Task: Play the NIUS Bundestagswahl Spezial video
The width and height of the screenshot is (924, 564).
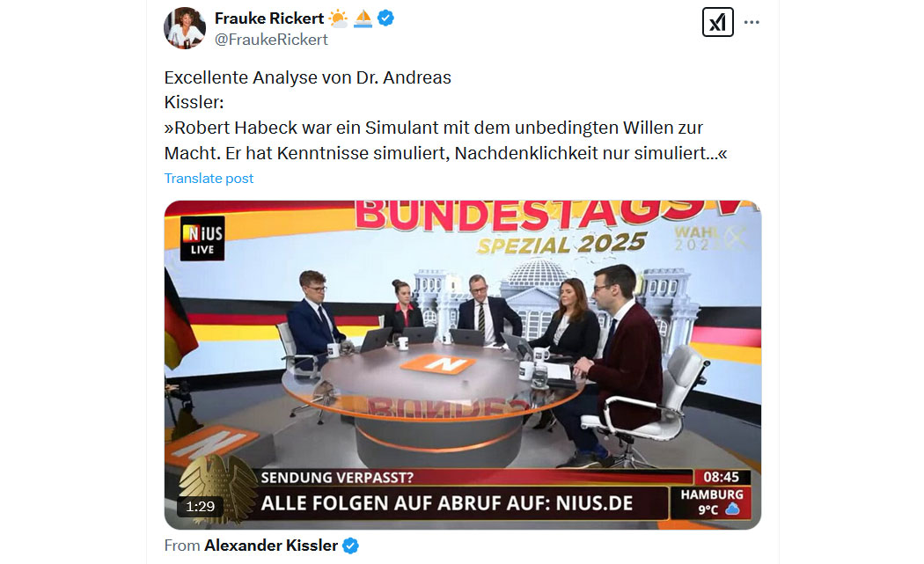Action: coord(463,364)
